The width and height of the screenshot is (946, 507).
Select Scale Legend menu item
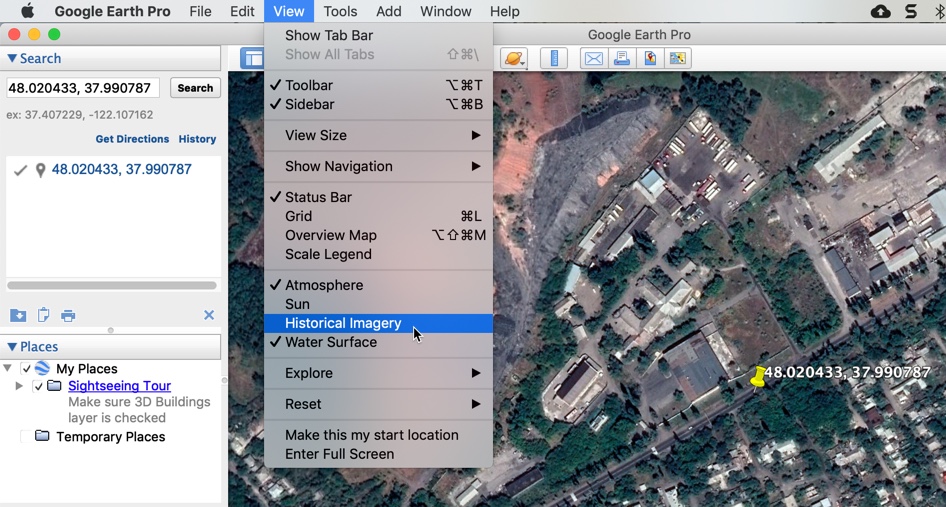pyautogui.click(x=378, y=254)
